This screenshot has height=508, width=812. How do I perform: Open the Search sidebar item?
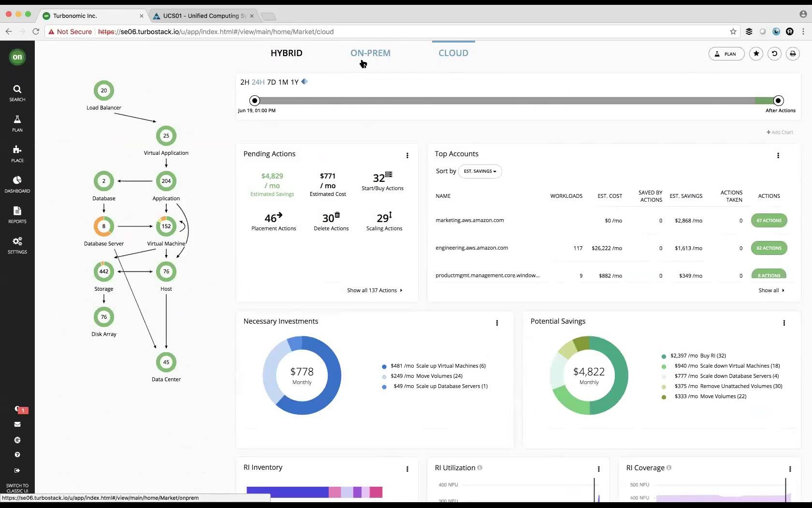tap(17, 93)
